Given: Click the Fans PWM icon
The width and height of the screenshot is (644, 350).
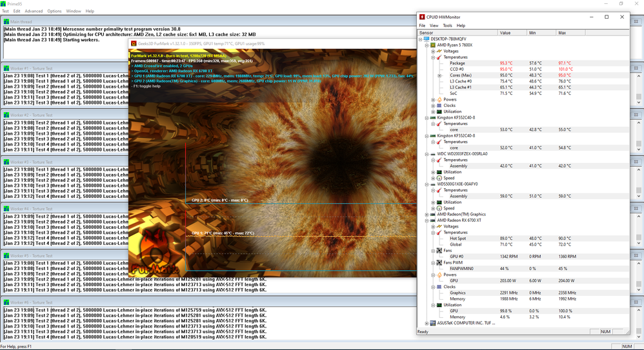Looking at the screenshot, I should point(439,262).
